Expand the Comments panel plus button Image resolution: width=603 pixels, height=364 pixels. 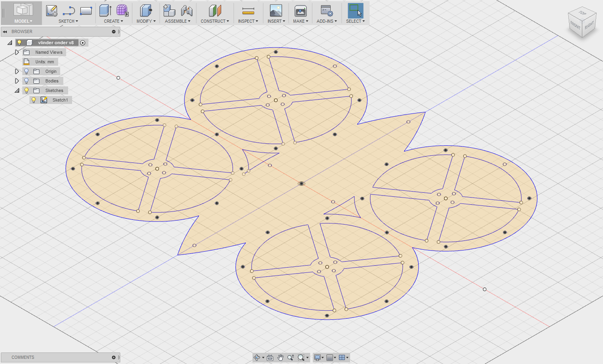coord(114,358)
